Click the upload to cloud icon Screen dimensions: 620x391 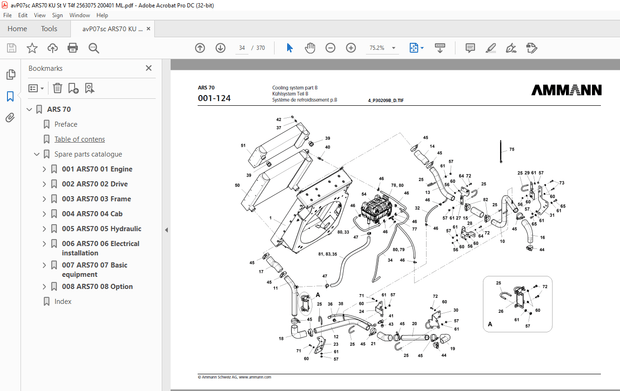[53, 48]
